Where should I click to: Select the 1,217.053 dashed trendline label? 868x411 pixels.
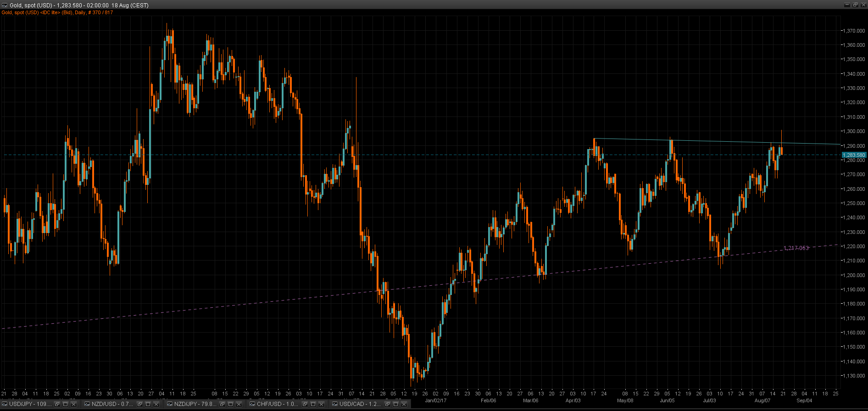[796, 248]
